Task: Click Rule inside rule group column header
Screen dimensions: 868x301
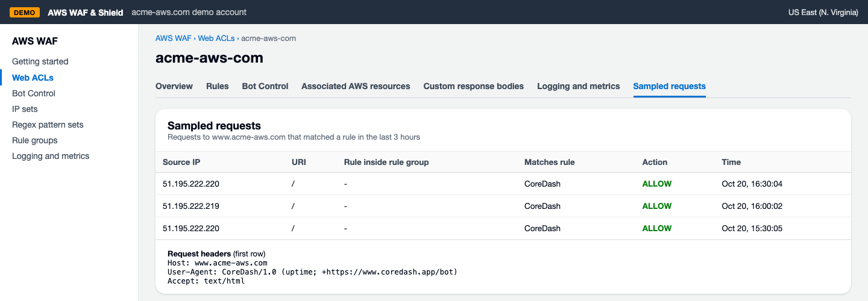Action: 386,162
